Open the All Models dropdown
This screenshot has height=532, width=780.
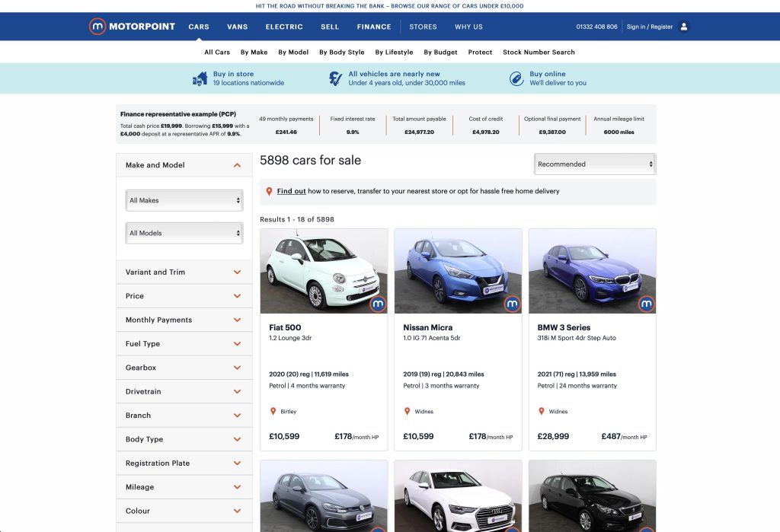point(184,232)
